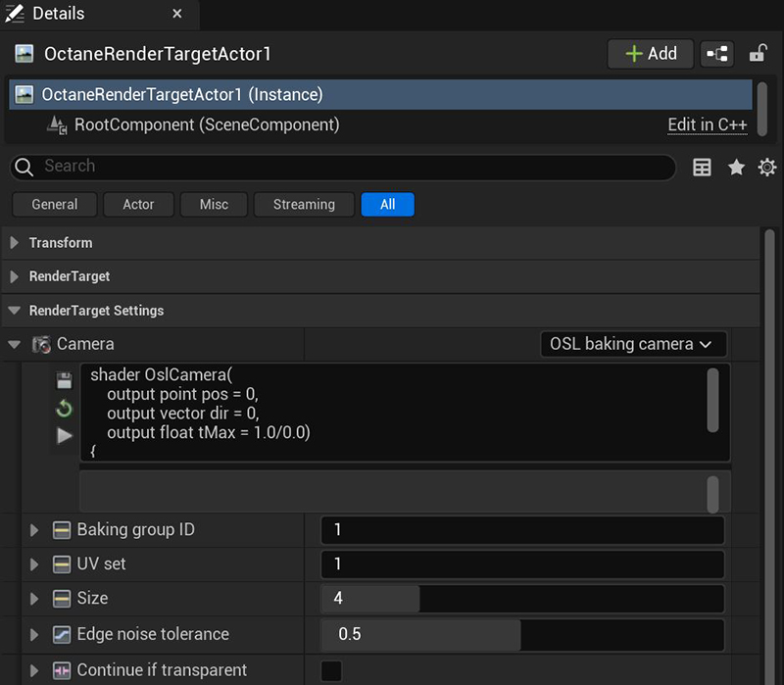The width and height of the screenshot is (784, 685).
Task: Close the Details tab
Action: pyautogui.click(x=177, y=14)
